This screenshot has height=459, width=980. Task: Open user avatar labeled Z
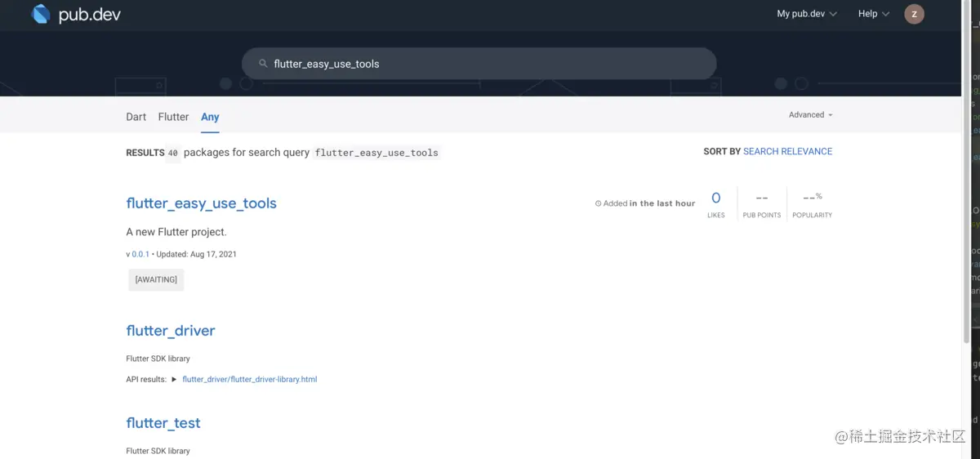pyautogui.click(x=914, y=14)
